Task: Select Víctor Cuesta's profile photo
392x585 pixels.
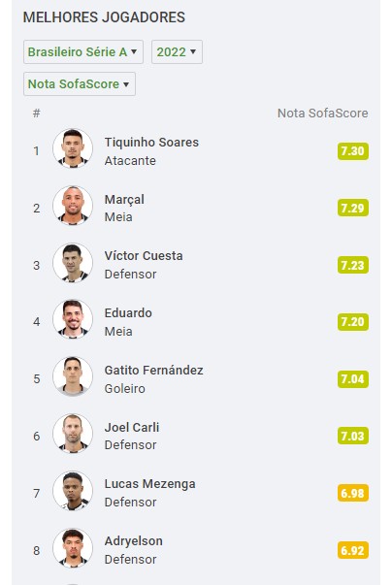Action: (x=73, y=263)
